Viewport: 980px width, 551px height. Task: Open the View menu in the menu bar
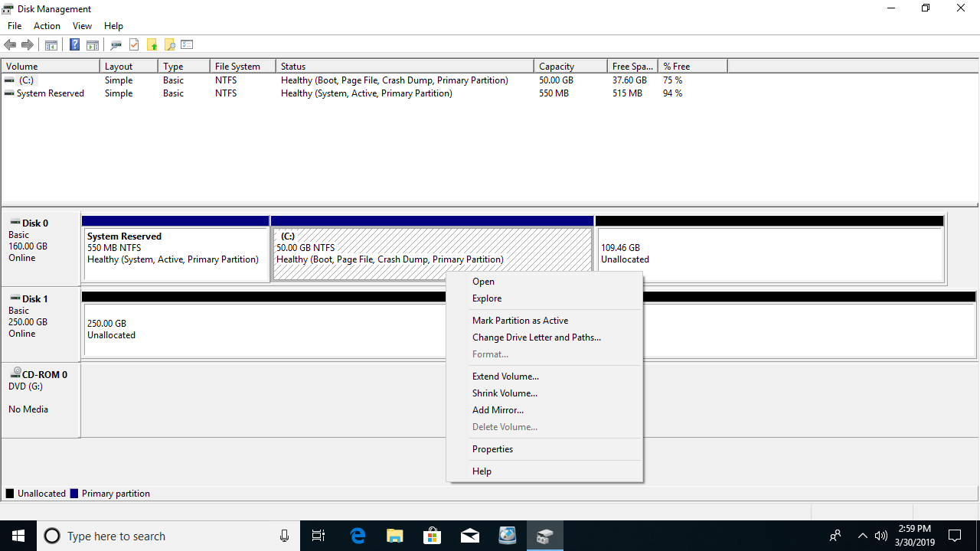(82, 26)
